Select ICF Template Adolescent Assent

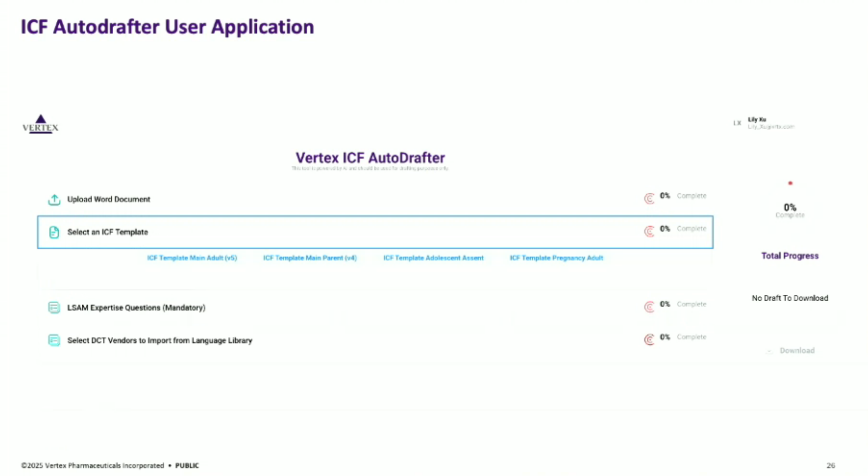[433, 258]
